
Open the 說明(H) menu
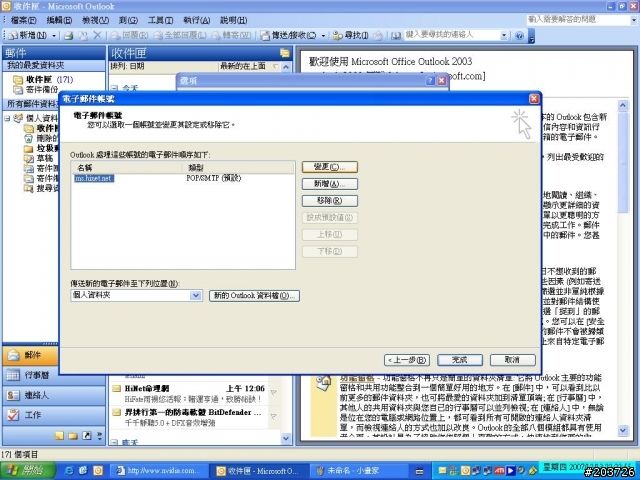(x=233, y=20)
